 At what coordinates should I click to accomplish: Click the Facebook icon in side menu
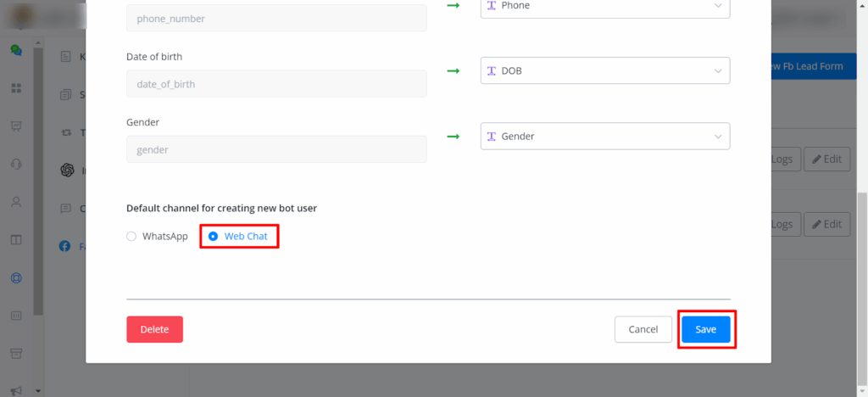click(x=64, y=246)
